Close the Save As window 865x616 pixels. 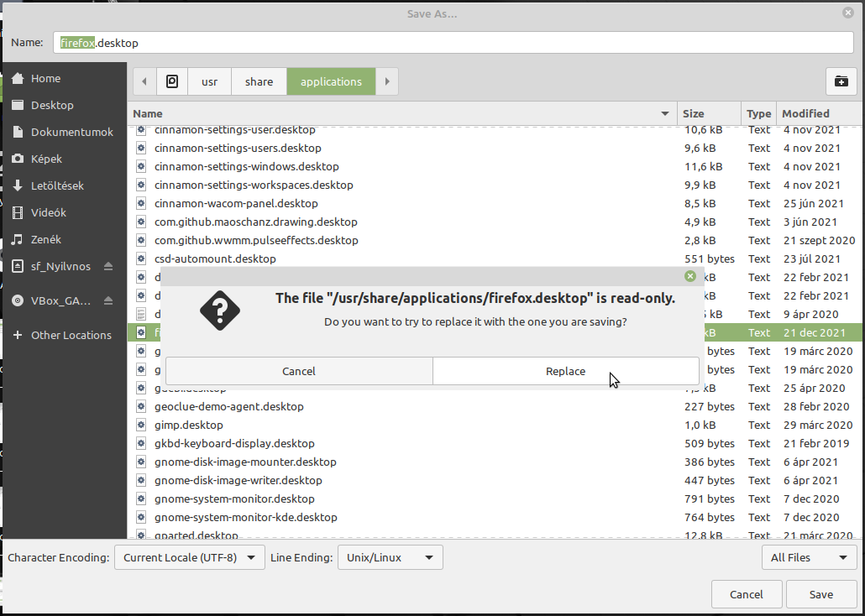click(x=848, y=13)
